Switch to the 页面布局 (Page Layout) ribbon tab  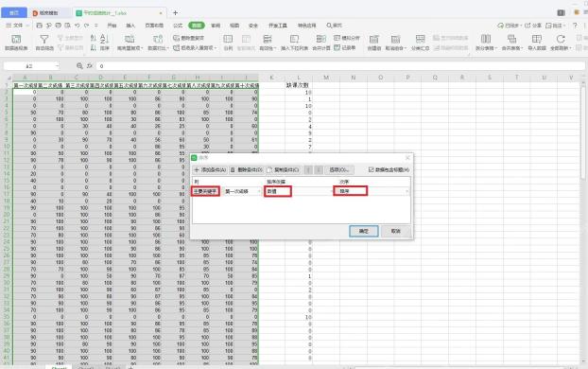154,26
